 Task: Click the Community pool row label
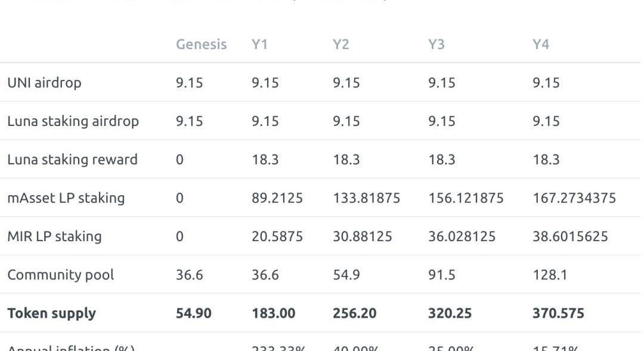60,275
